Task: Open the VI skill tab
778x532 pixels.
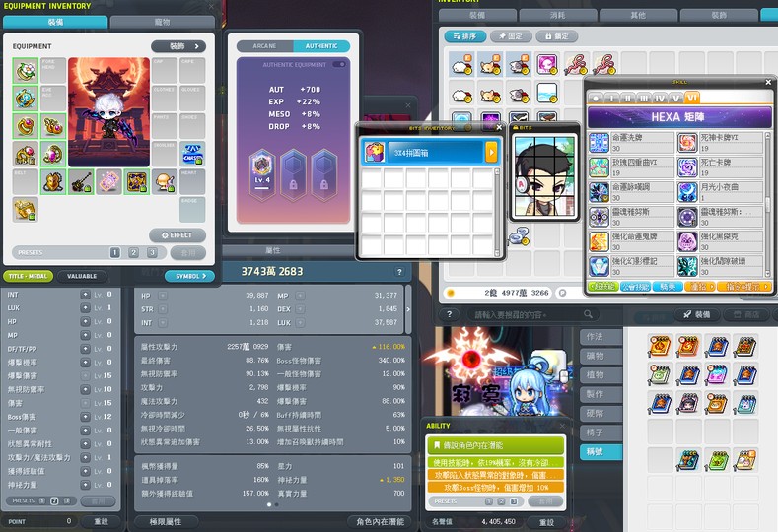Action: click(x=691, y=98)
